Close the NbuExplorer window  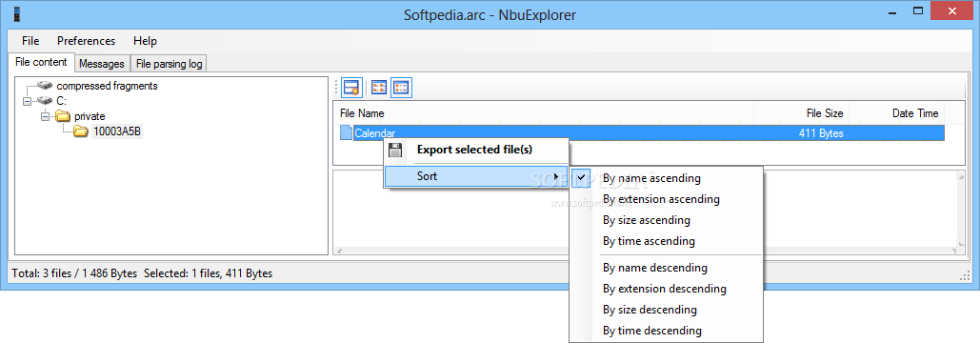[x=952, y=10]
